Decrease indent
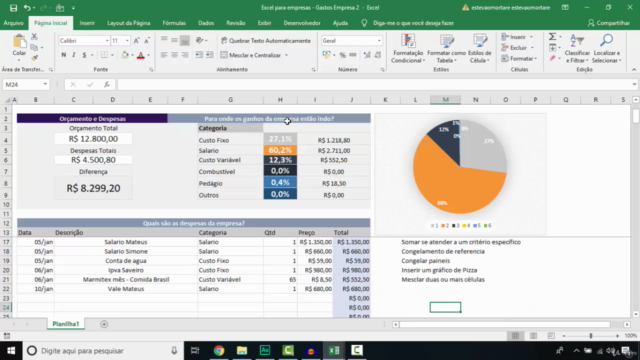 click(x=199, y=55)
